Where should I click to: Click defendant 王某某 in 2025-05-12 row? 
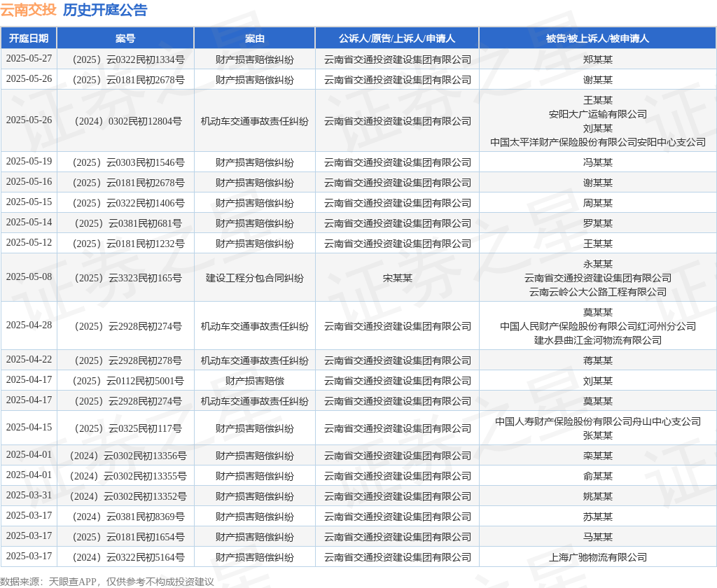point(598,244)
